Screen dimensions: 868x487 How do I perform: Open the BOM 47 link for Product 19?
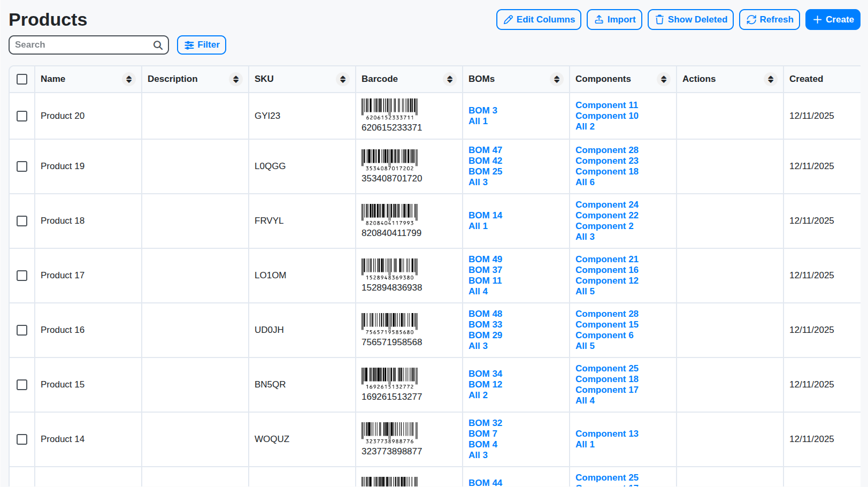(x=485, y=150)
